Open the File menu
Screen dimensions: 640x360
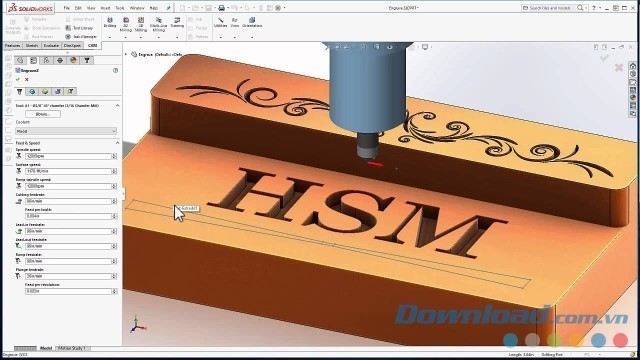pos(67,8)
